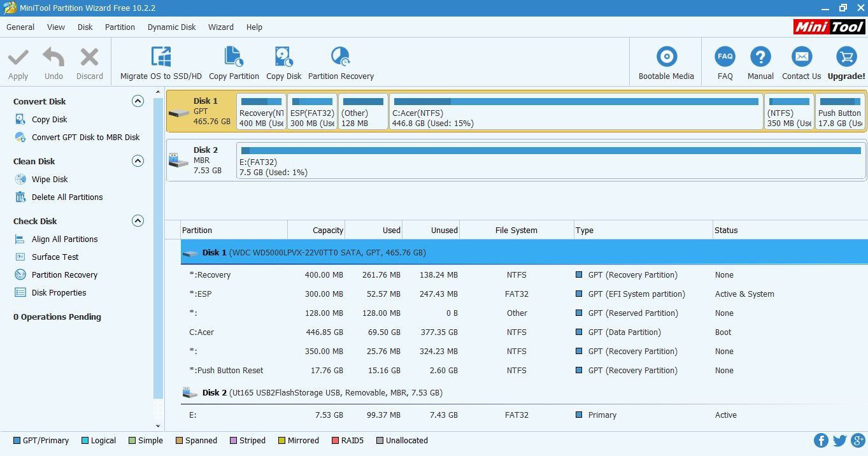Select the *:Push Button Reset row
This screenshot has width=868, height=456.
point(524,370)
